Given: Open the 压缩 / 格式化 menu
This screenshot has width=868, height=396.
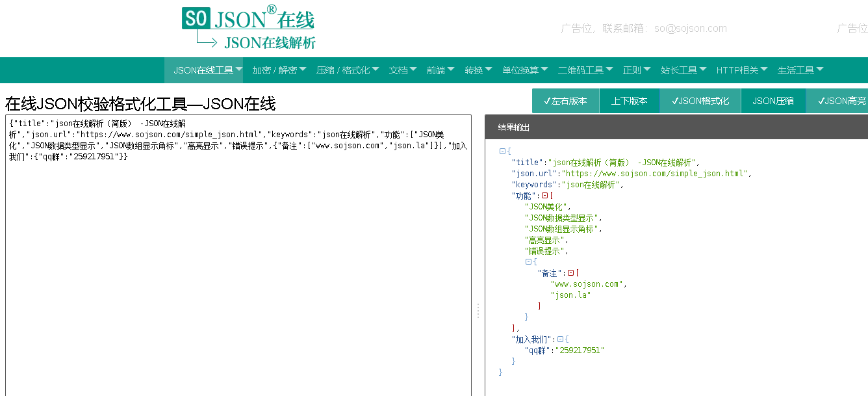Looking at the screenshot, I should [348, 70].
